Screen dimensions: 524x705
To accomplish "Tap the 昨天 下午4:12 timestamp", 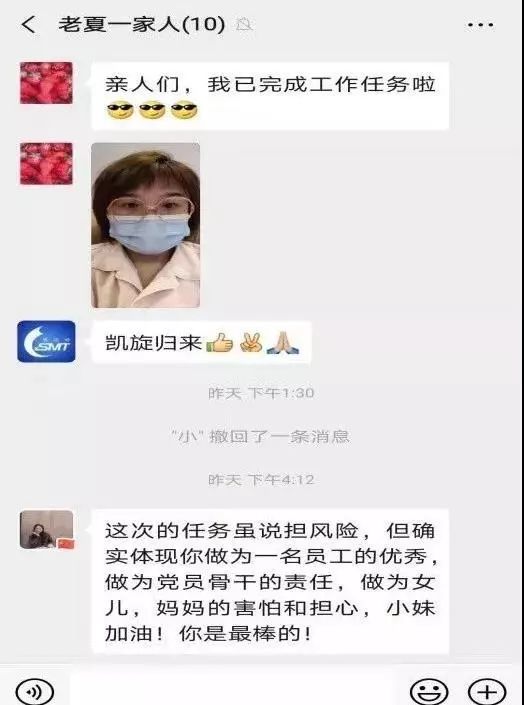I will click(x=261, y=480).
